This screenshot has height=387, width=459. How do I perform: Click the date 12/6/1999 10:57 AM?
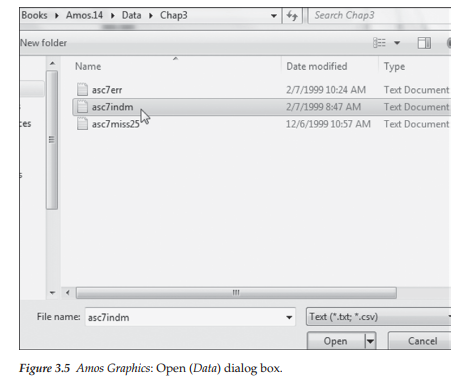pyautogui.click(x=328, y=124)
